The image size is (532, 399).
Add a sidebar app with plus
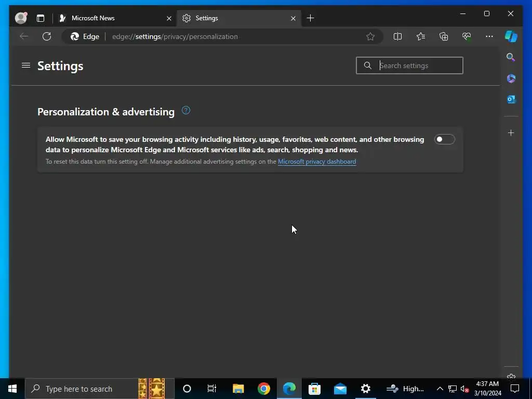pyautogui.click(x=511, y=132)
